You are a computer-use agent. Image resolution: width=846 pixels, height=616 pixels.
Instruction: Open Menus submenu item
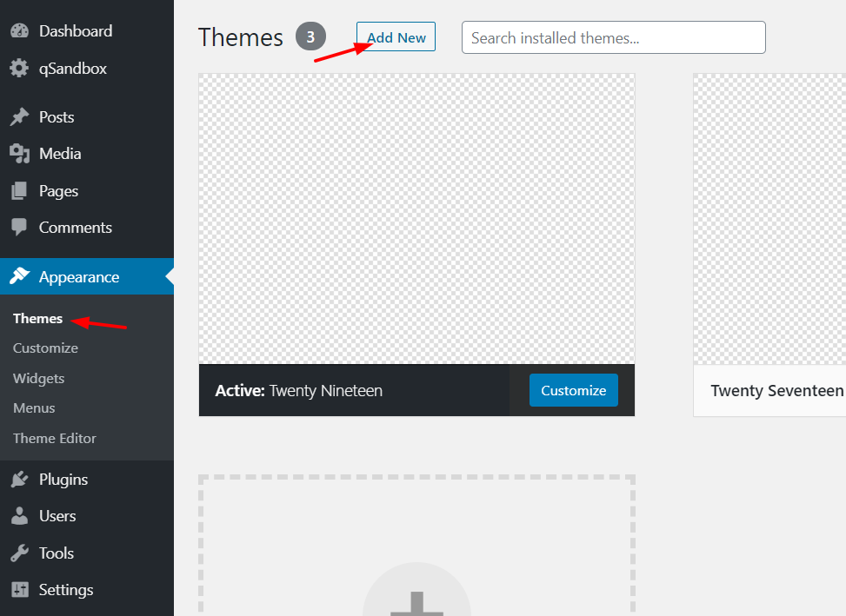point(34,408)
